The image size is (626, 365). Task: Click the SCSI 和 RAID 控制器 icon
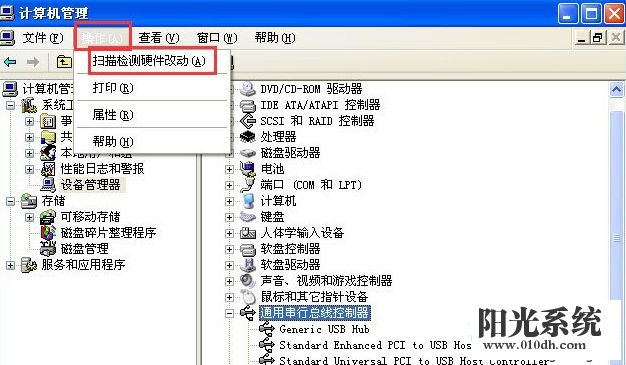click(x=248, y=121)
